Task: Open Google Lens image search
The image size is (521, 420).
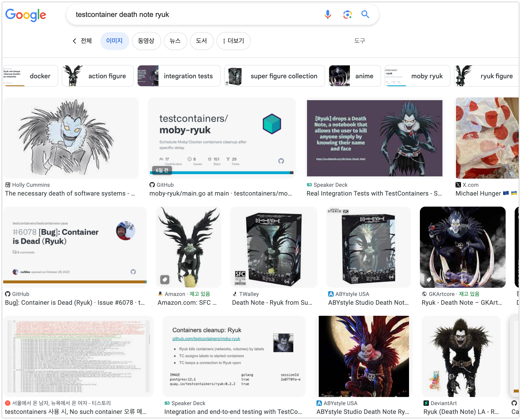Action: [x=347, y=14]
